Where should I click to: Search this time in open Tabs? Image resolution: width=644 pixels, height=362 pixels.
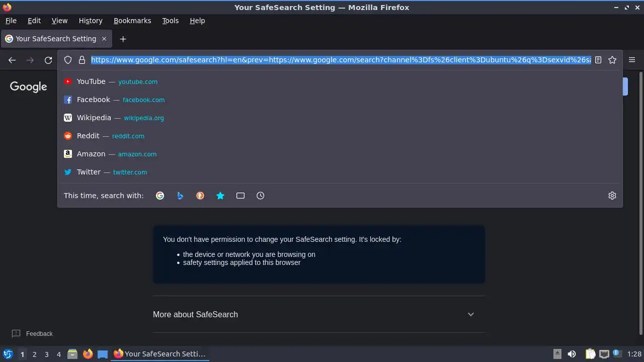pos(240,196)
